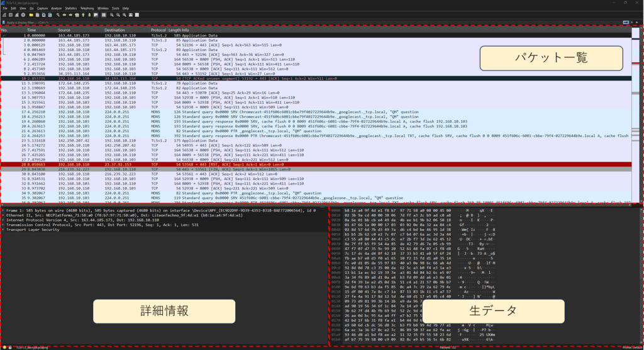Toggle packet list colorize button

(104, 14)
